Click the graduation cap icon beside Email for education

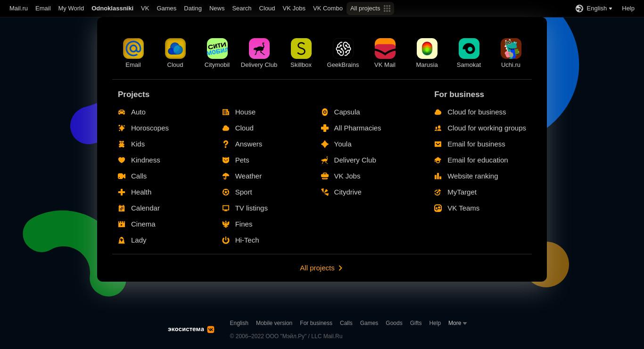coord(438,160)
